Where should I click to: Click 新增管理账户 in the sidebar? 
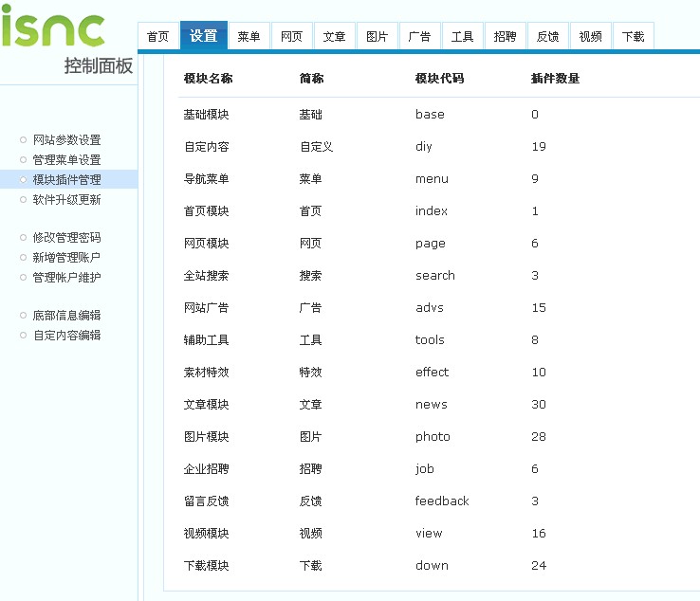pyautogui.click(x=66, y=258)
